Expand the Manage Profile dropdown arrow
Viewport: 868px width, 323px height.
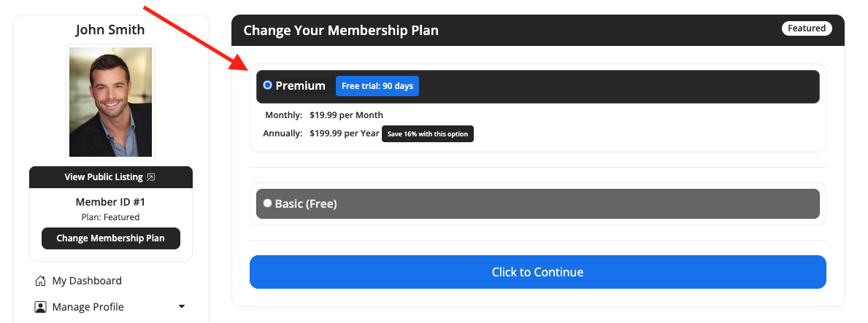[182, 307]
